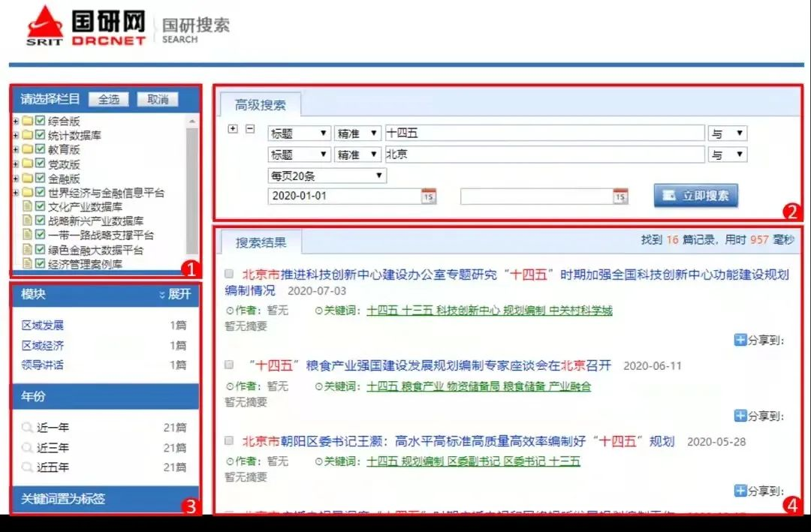
Task: Click the share plus icon for 粮食产业 result
Action: (740, 415)
